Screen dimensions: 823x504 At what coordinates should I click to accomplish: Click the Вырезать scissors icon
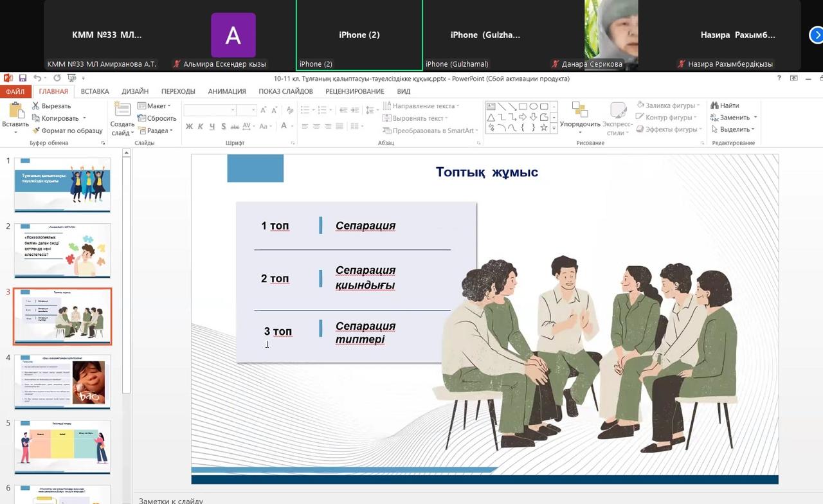point(36,106)
